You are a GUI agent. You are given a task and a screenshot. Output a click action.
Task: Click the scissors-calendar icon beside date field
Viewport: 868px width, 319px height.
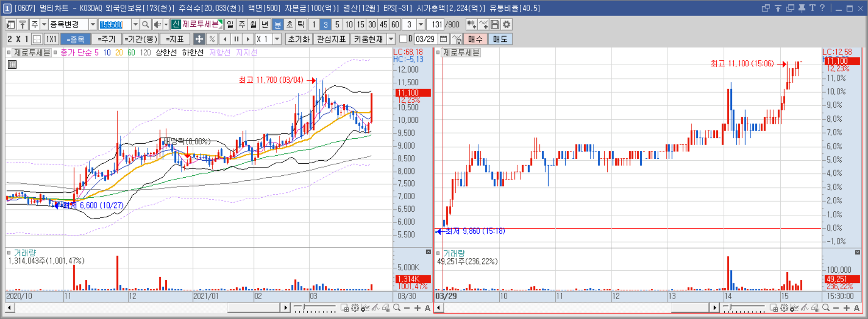[x=456, y=39]
